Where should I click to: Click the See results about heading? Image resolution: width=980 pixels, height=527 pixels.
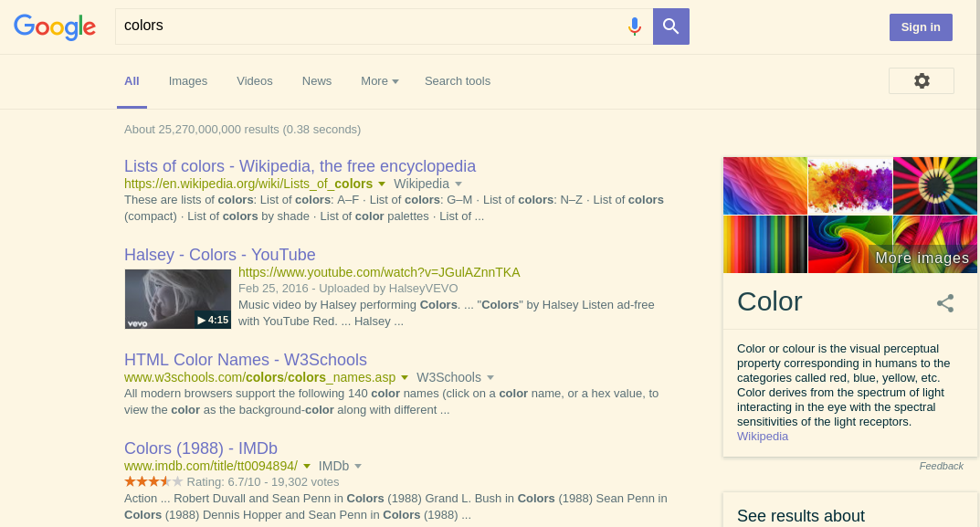click(x=801, y=516)
